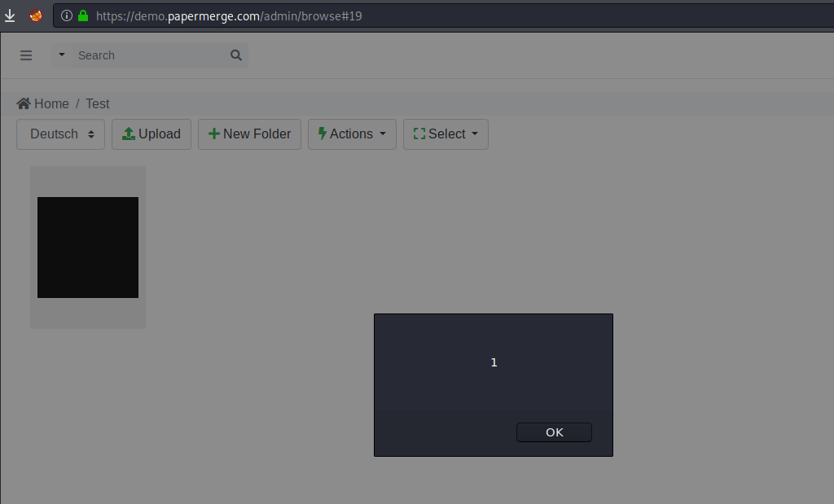Click the lightning bolt icon on Actions
834x504 pixels.
coord(324,134)
